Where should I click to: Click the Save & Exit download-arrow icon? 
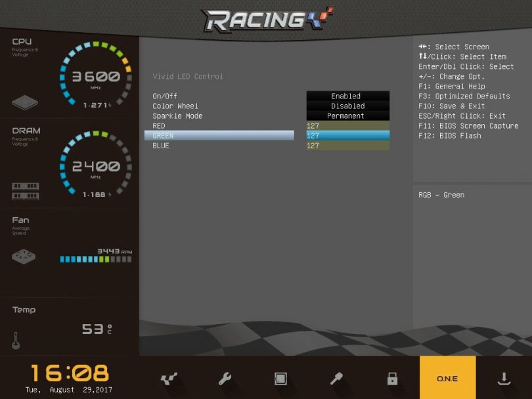(504, 379)
